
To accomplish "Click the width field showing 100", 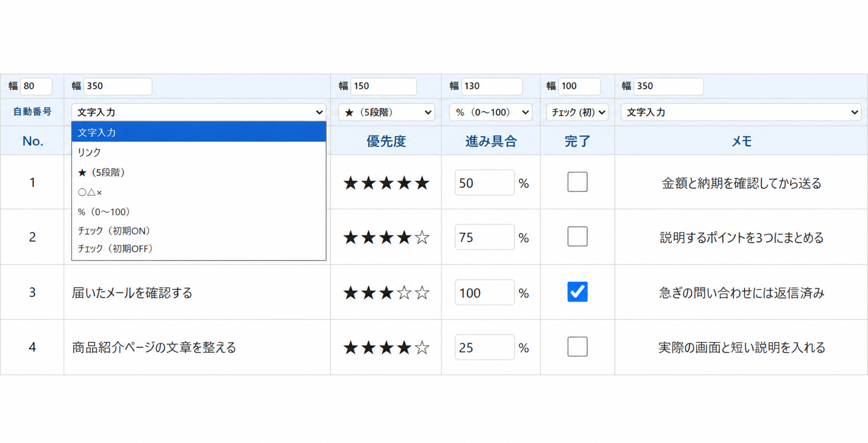I will click(x=579, y=86).
